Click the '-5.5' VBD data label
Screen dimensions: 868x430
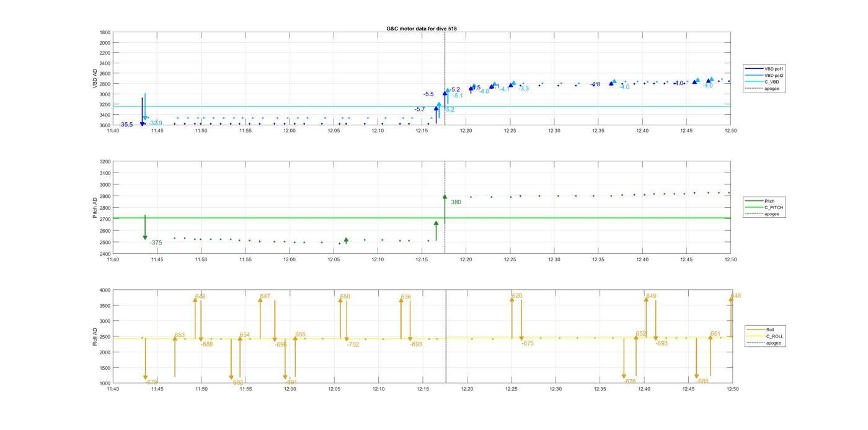tap(428, 94)
